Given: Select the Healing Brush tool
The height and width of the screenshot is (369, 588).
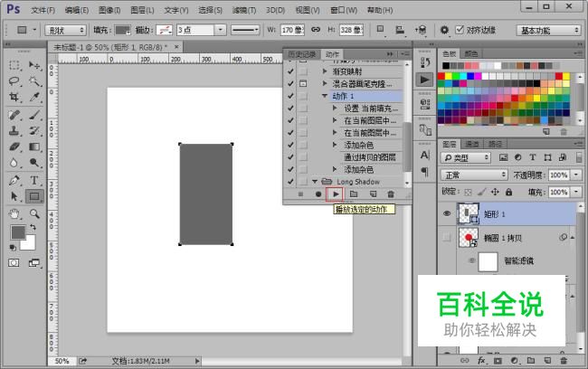Looking at the screenshot, I should coord(14,115).
